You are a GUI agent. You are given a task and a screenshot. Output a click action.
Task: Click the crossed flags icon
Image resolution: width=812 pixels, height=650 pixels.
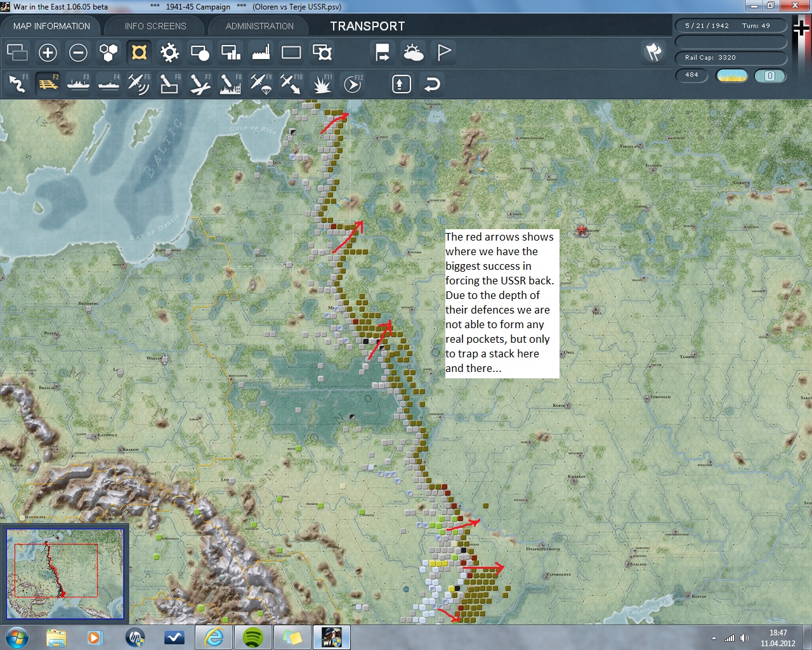click(653, 52)
